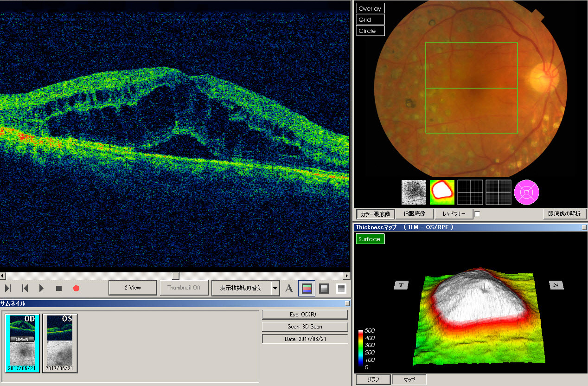Viewport: 588px width, 386px height.
Task: Select the inverted grayscale display icon
Action: tap(341, 288)
